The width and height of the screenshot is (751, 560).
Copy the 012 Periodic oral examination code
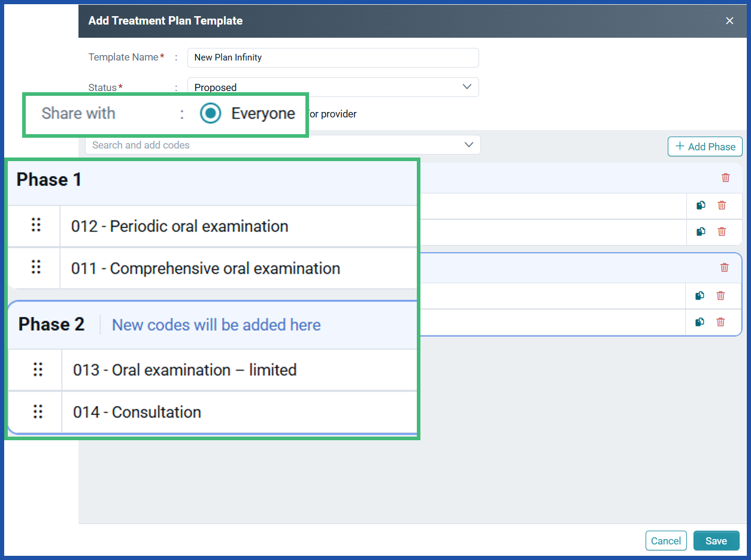(701, 205)
